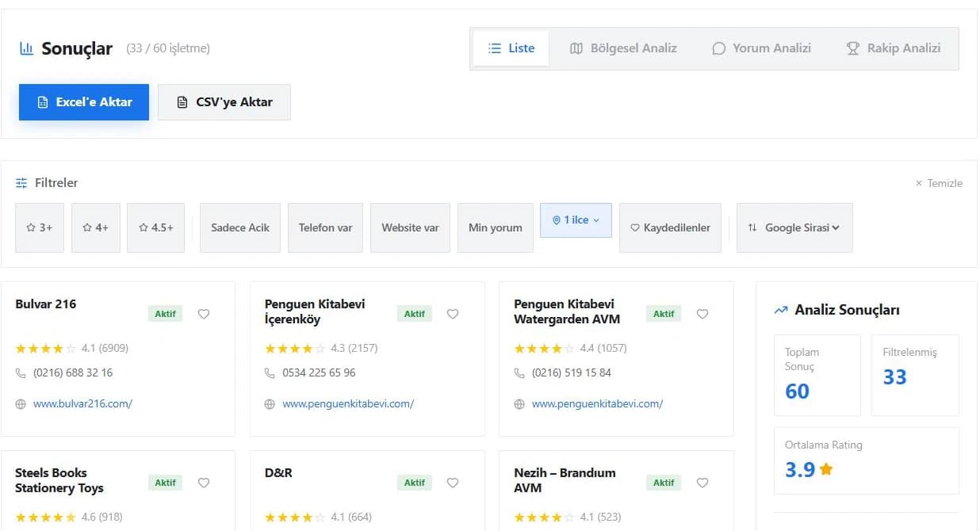Export results with CSV'ye Aktar
Viewport: 980px width, 531px height.
click(224, 102)
